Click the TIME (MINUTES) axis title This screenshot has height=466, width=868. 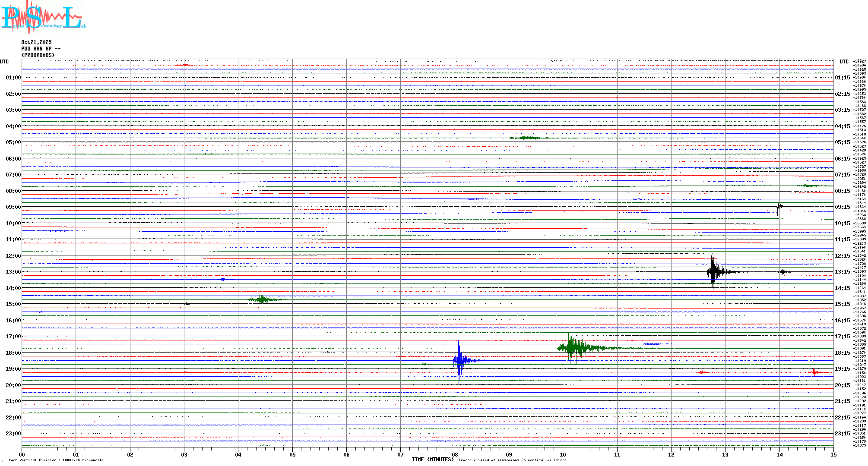coord(433,460)
